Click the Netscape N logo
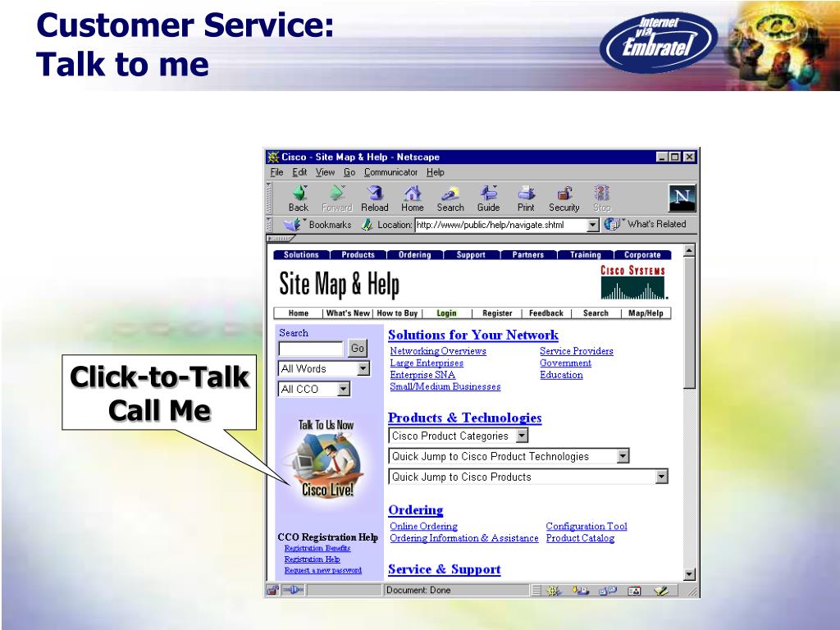 pyautogui.click(x=682, y=199)
